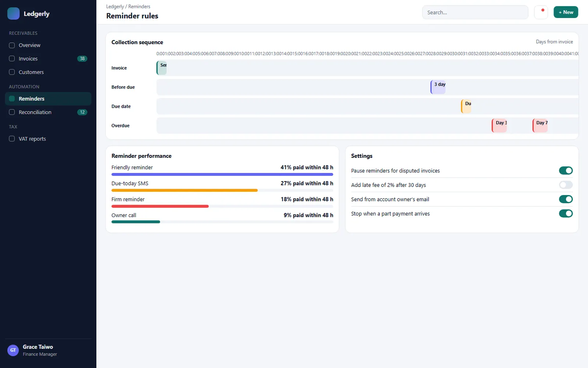Image resolution: width=588 pixels, height=368 pixels.
Task: Select the Due date timeline marker
Action: coord(466,106)
